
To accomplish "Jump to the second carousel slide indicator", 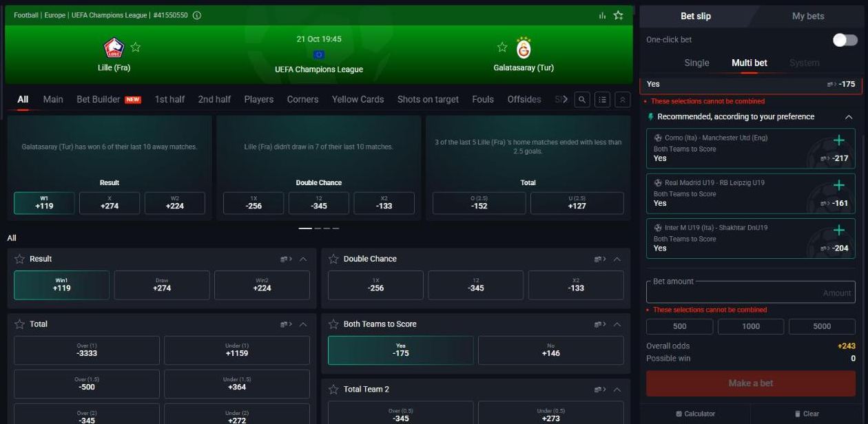I will click(x=318, y=228).
